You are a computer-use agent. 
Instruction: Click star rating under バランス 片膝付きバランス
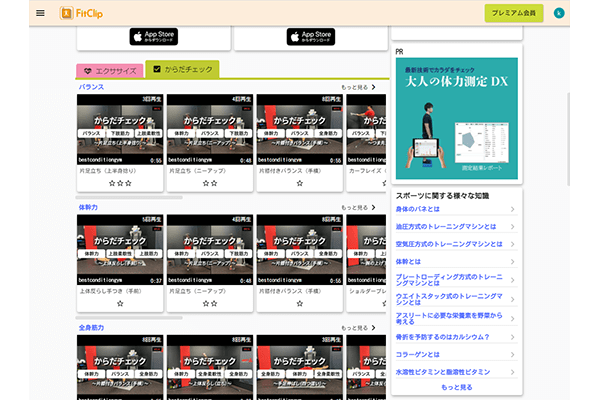point(300,183)
